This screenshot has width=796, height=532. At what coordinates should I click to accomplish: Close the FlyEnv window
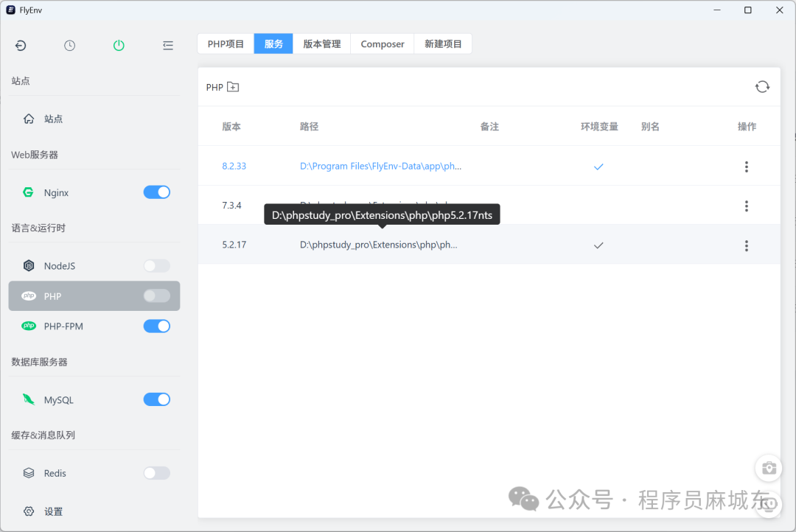tap(779, 10)
